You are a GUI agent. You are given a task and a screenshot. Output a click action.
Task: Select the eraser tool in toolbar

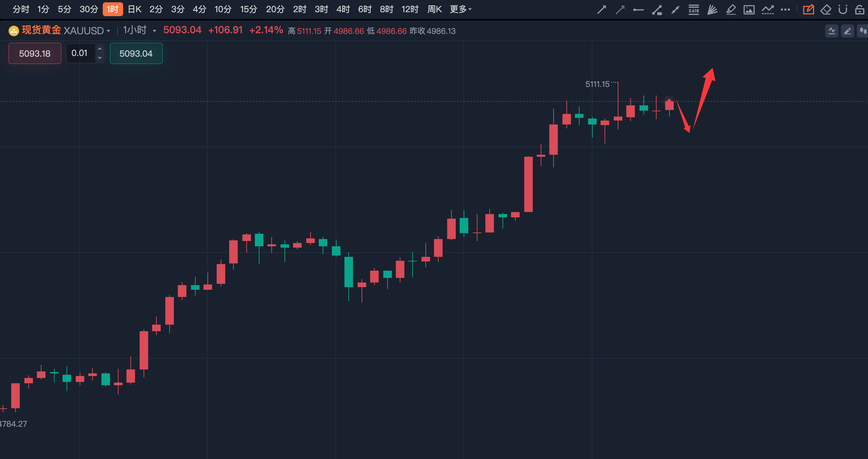coord(826,10)
